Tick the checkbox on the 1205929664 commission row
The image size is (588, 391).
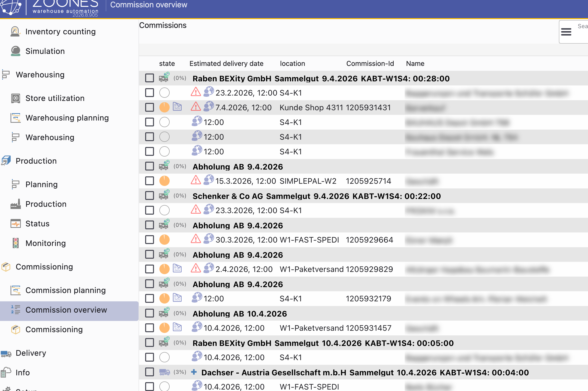click(150, 240)
